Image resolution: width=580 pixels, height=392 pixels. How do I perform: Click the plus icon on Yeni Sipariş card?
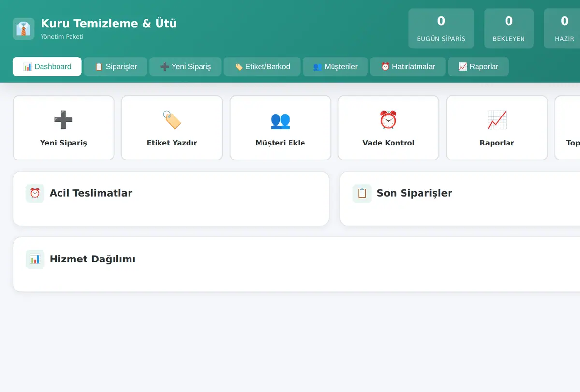tap(63, 120)
